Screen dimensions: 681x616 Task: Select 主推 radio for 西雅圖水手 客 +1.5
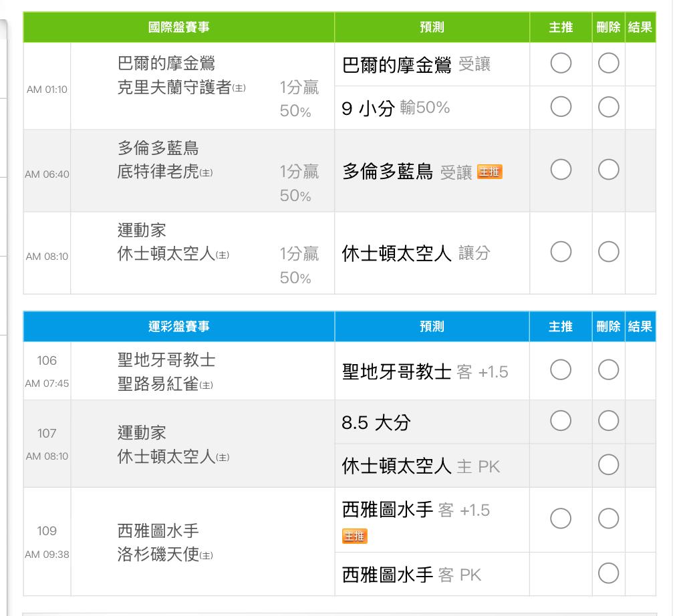click(561, 518)
